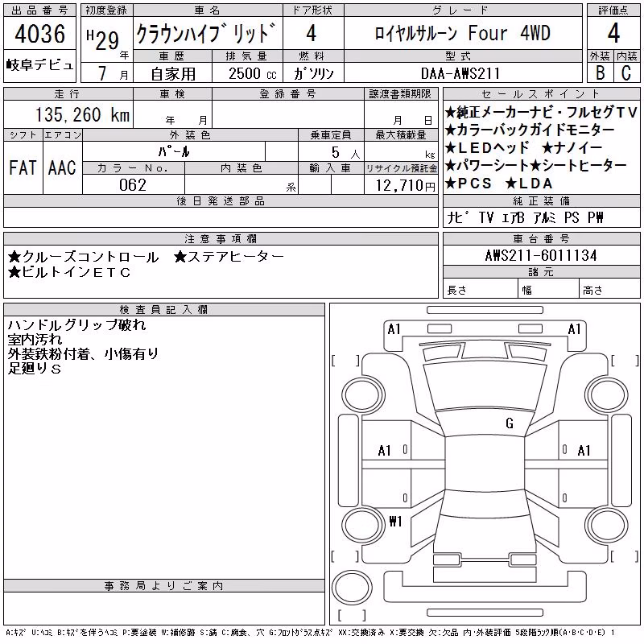
Task: Click the overall grade score 4
Action: (613, 33)
